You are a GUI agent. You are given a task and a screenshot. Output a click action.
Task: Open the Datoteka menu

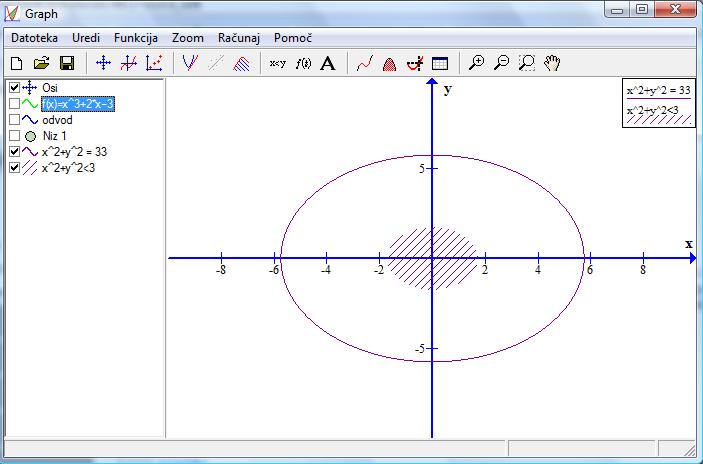[x=35, y=37]
